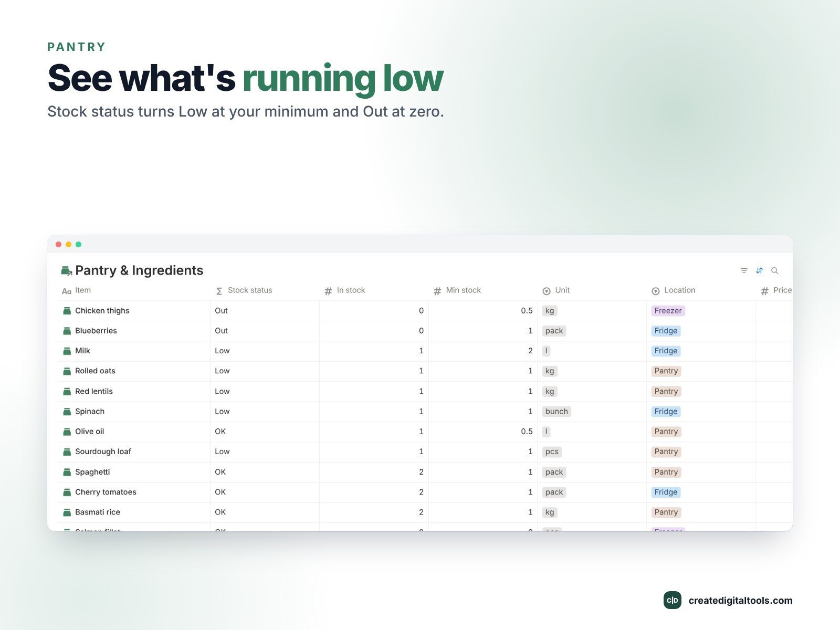Open the search magnifier icon
This screenshot has width=840, height=630.
775,271
